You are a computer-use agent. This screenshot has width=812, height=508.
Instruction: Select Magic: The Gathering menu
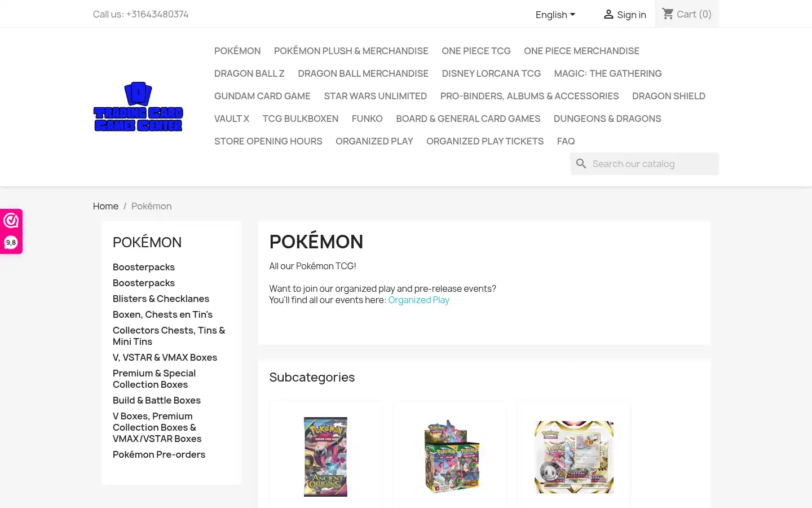(608, 73)
